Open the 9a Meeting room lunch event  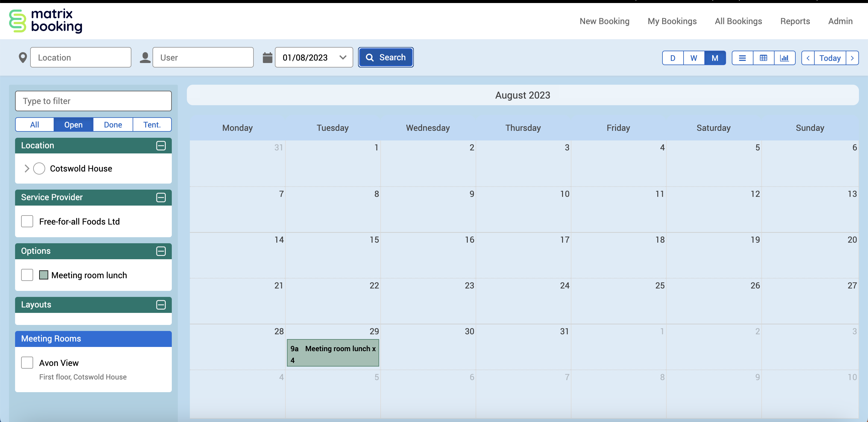point(332,353)
